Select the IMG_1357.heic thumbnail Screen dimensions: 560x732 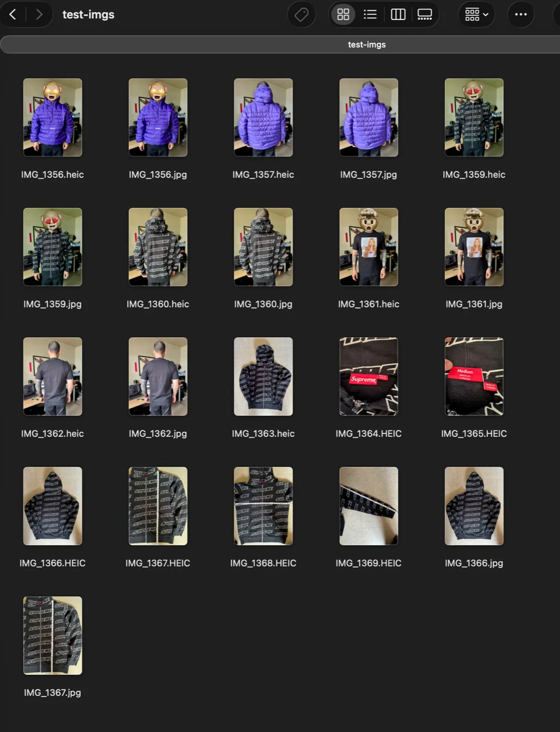point(263,118)
